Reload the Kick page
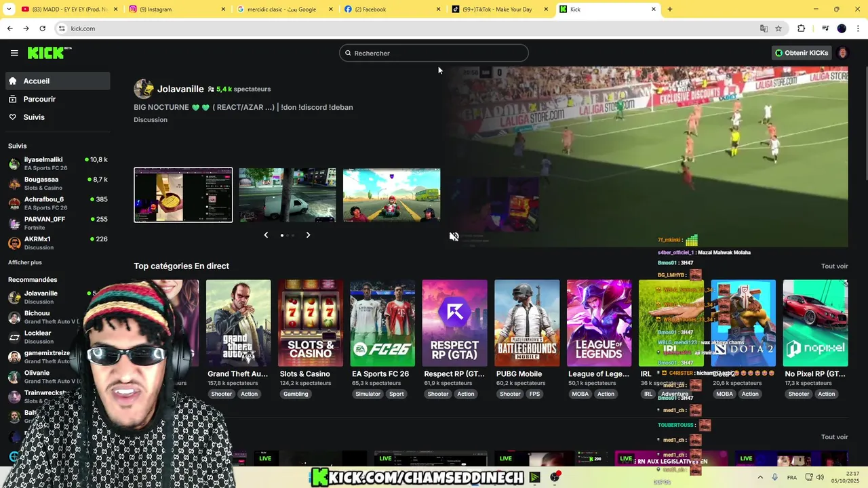868x488 pixels. point(42,28)
